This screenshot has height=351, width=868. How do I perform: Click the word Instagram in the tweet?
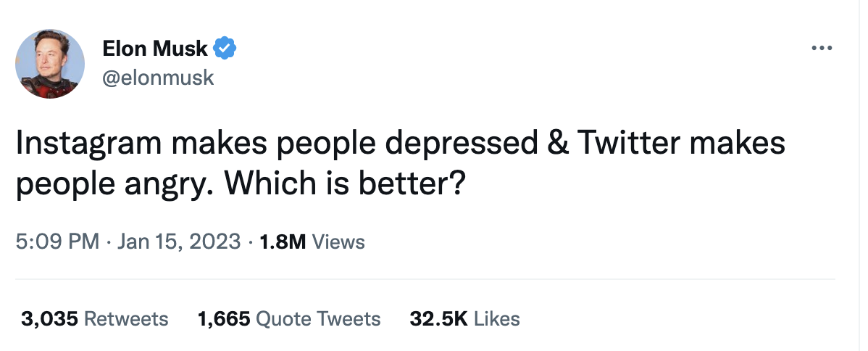(x=88, y=144)
